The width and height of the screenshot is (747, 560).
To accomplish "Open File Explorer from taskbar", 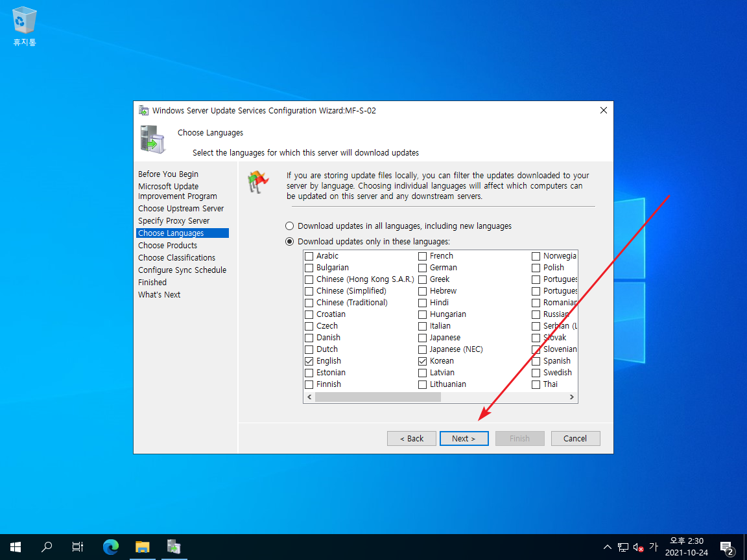I will tap(143, 546).
